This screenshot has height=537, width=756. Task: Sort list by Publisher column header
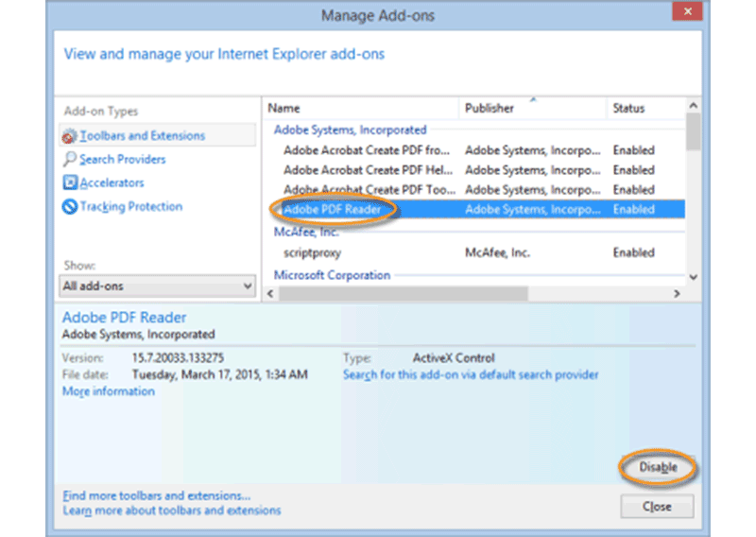coord(532,108)
